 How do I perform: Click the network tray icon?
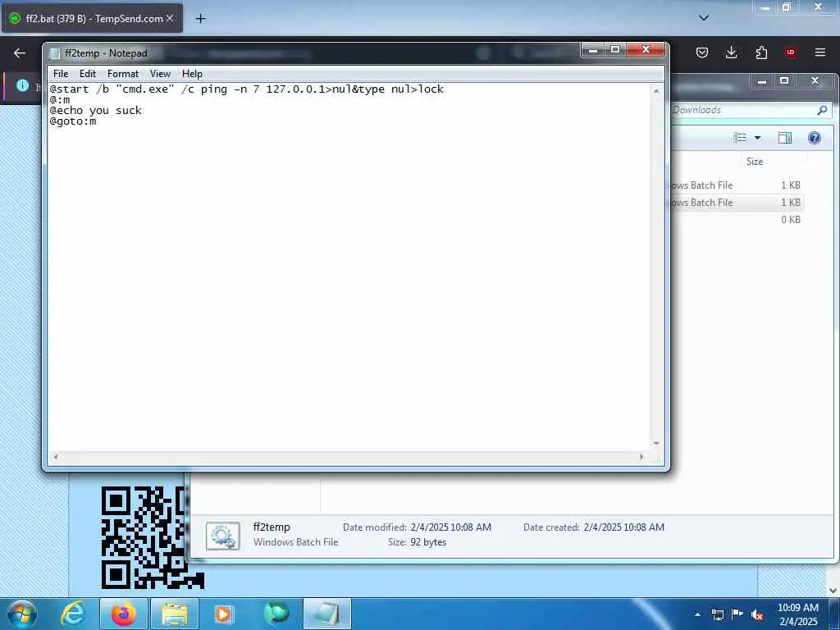click(x=717, y=614)
